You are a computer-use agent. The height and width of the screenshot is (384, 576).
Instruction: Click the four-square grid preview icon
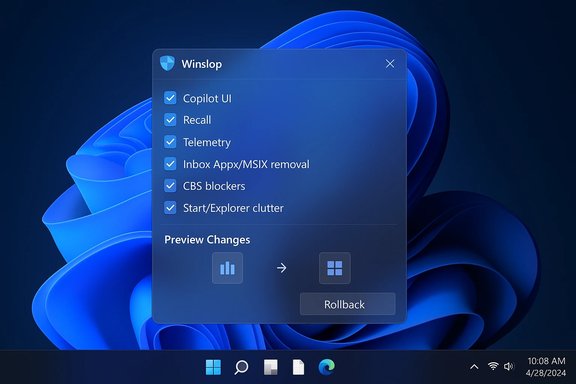[x=335, y=268]
